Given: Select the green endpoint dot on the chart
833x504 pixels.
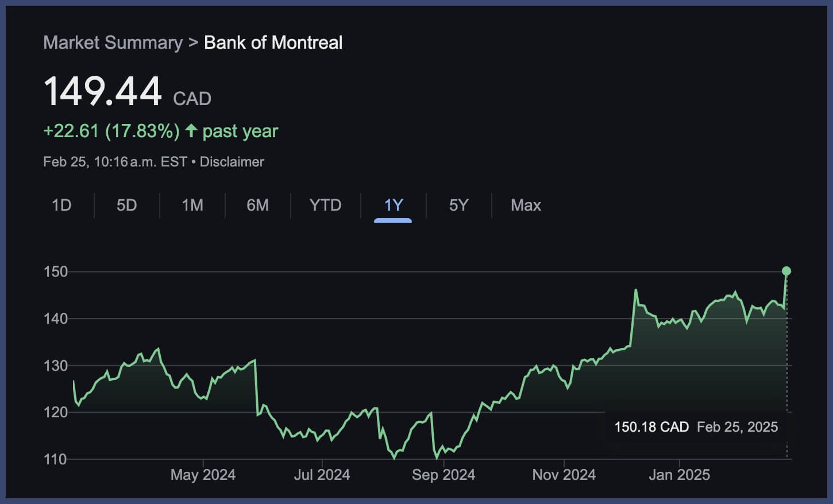Looking at the screenshot, I should click(786, 270).
